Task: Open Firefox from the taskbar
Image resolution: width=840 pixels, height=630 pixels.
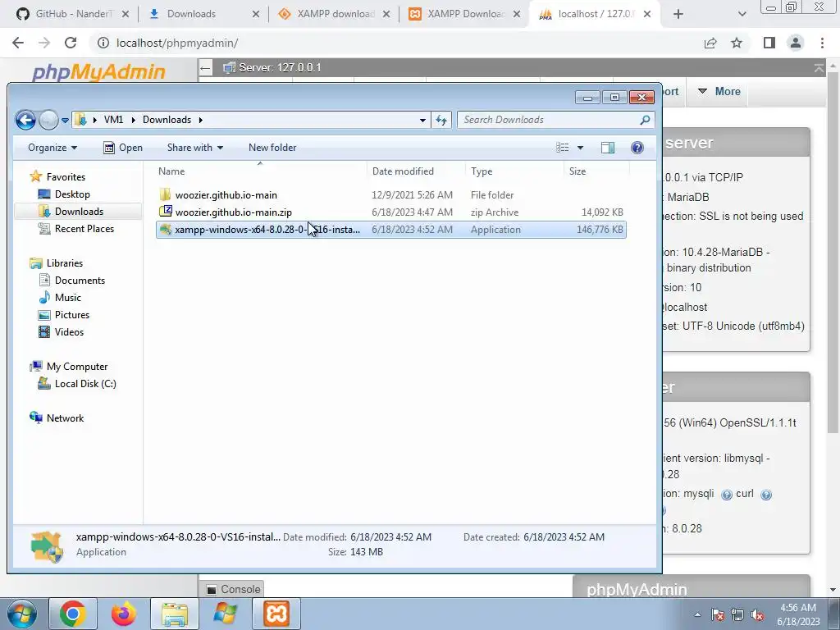Action: point(123,614)
